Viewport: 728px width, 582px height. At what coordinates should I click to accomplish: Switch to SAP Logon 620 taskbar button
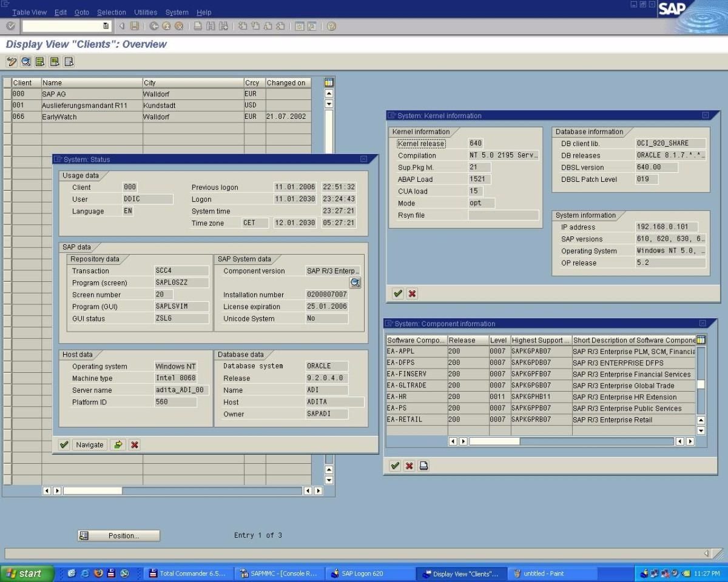tap(369, 573)
